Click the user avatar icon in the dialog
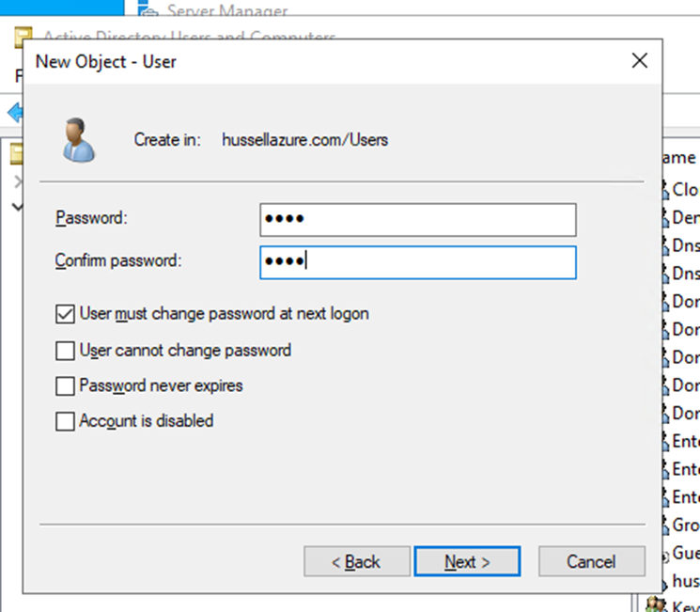 tap(78, 140)
